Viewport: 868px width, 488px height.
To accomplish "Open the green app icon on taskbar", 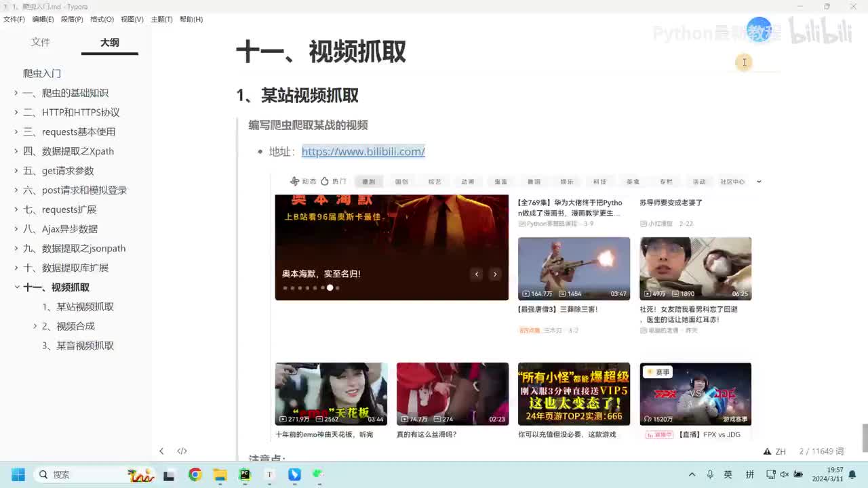I will (318, 474).
